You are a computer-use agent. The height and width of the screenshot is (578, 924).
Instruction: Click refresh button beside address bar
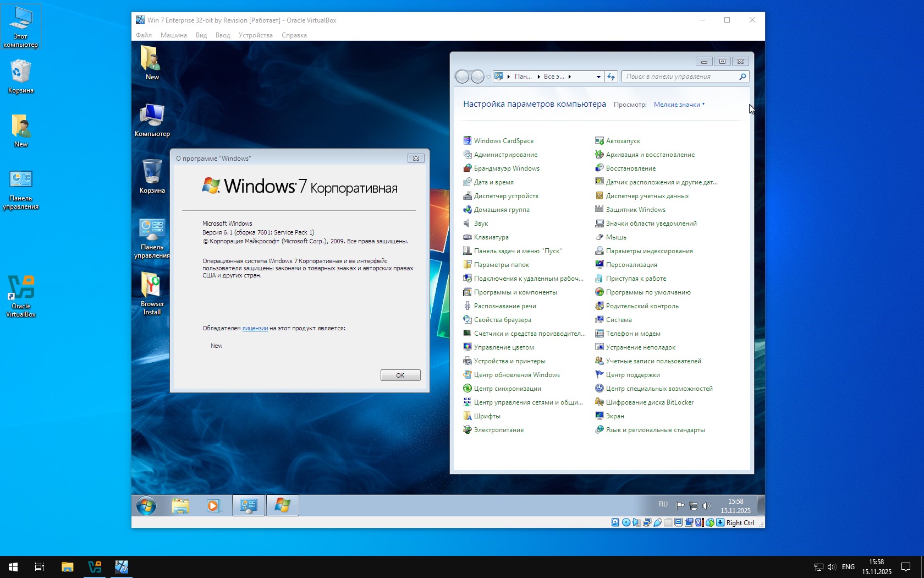point(611,77)
